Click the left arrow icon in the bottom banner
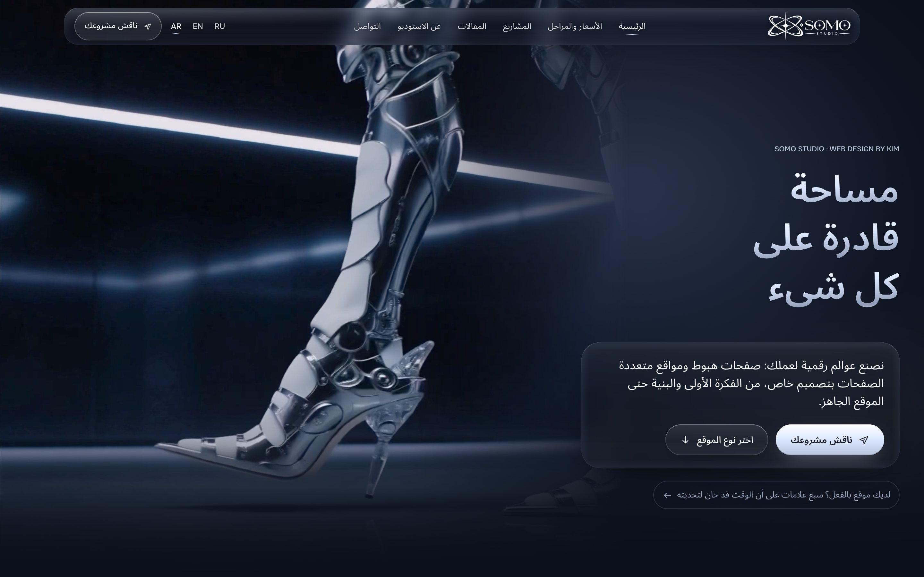 [667, 495]
